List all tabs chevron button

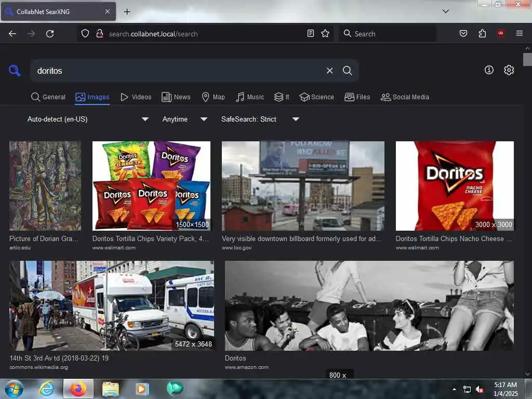(445, 11)
